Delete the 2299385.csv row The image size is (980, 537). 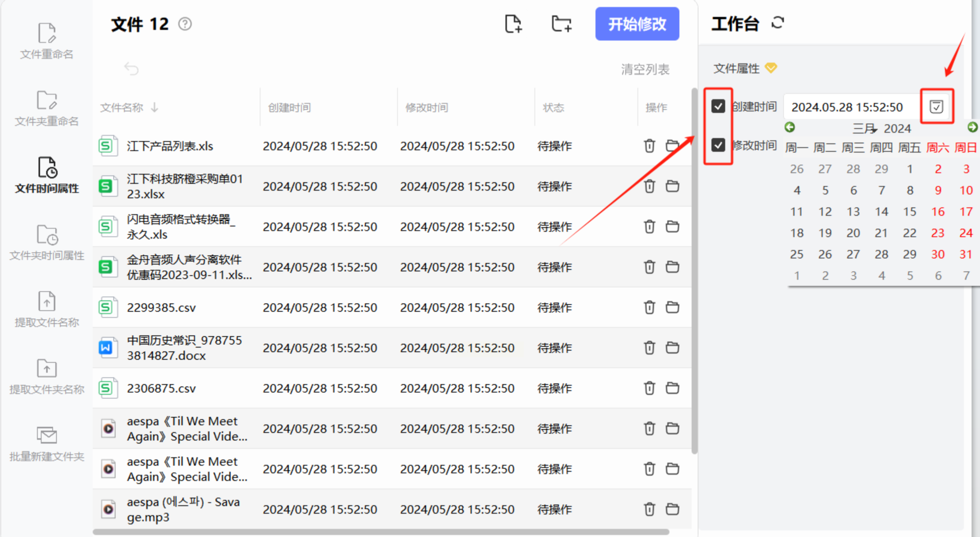(x=649, y=307)
